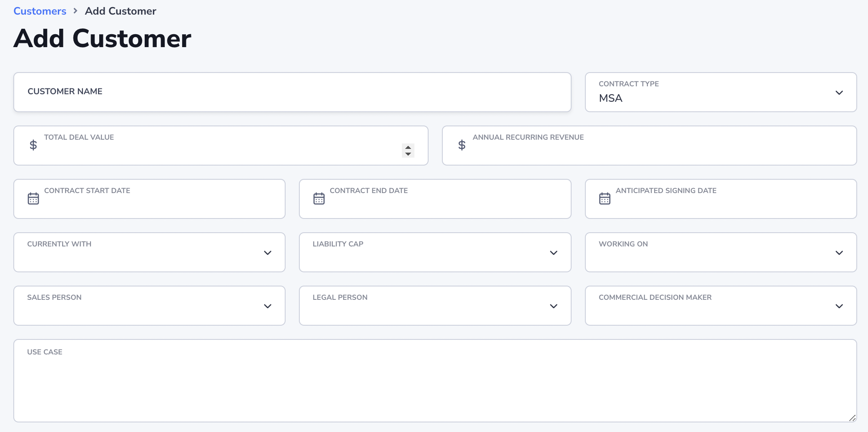This screenshot has width=868, height=432.
Task: Click the Contract Start Date calendar icon
Action: (33, 198)
